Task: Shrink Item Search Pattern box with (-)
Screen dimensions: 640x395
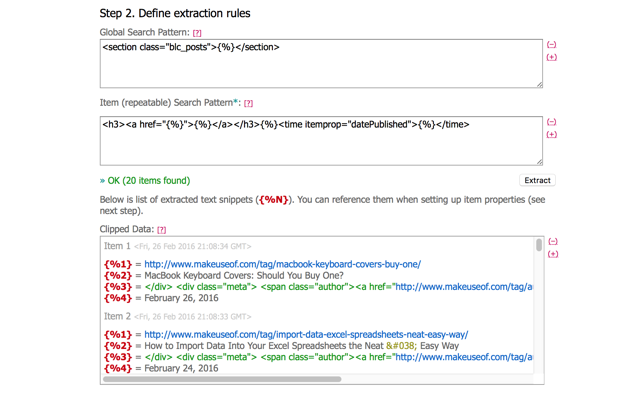Action: point(551,122)
